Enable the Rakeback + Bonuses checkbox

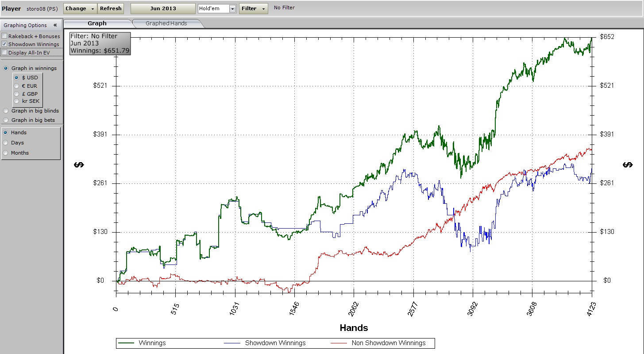point(4,36)
